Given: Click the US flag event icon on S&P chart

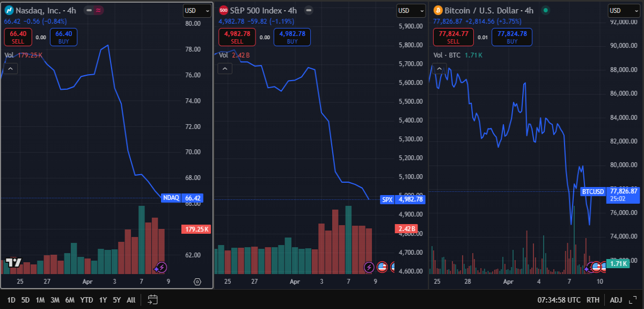Looking at the screenshot, I should [x=382, y=267].
